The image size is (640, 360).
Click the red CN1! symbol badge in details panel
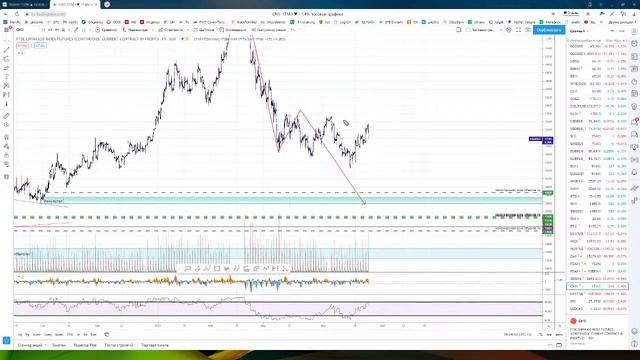[573, 321]
